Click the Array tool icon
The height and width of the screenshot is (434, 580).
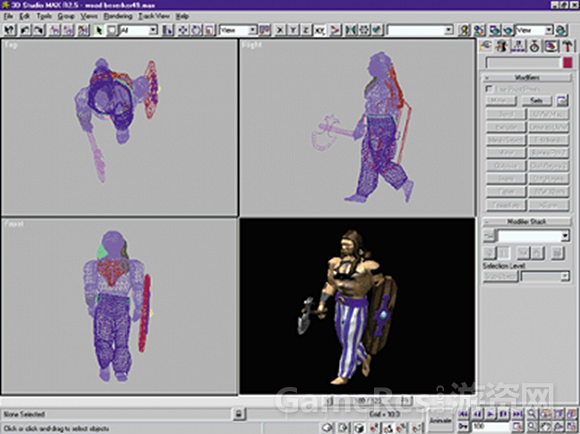(x=364, y=30)
